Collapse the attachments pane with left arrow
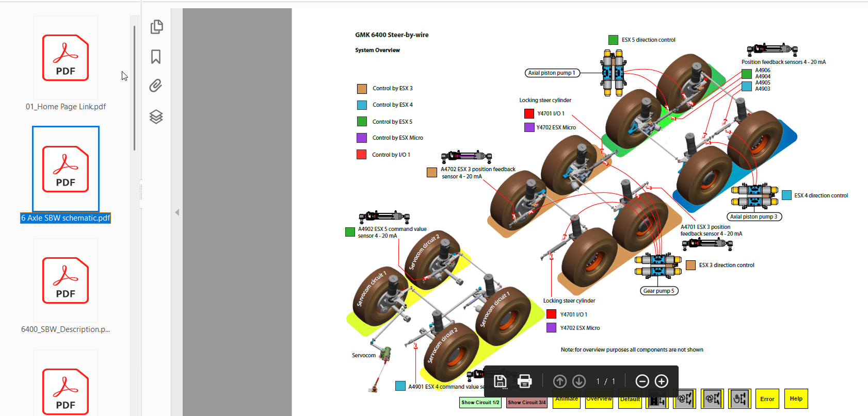The height and width of the screenshot is (416, 868). [x=177, y=212]
